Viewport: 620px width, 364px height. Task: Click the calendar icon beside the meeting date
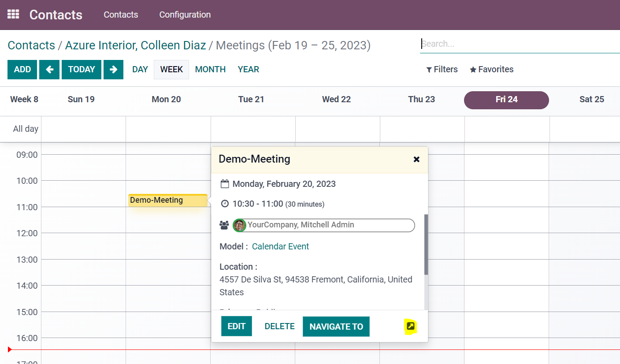tap(225, 184)
